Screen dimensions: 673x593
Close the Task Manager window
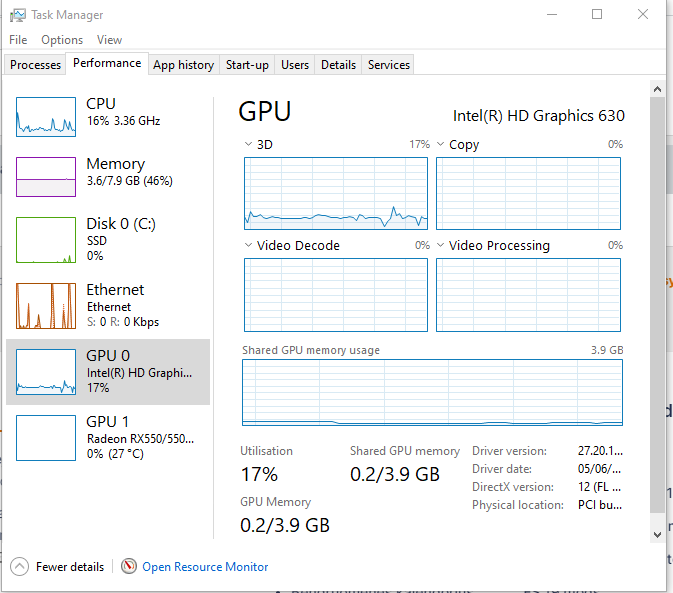pos(643,15)
